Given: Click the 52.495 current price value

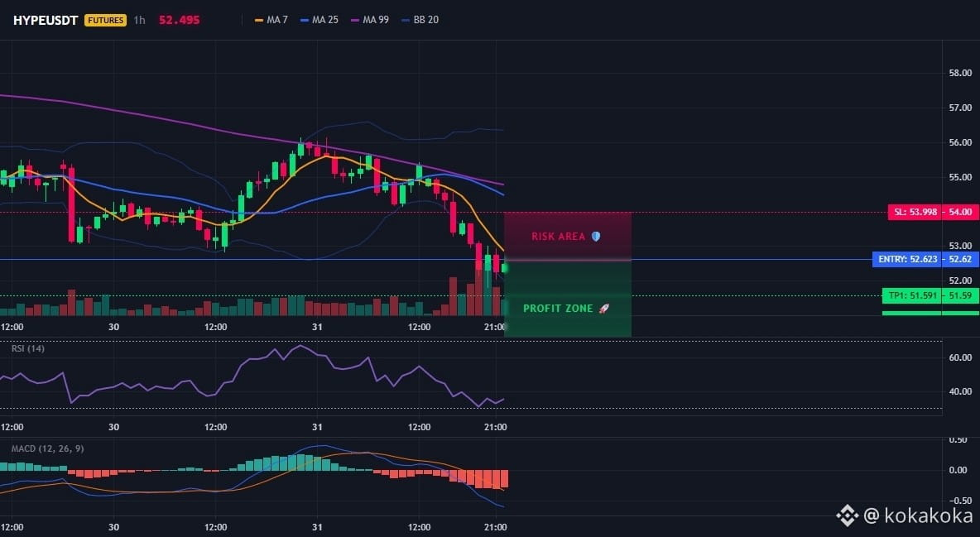Looking at the screenshot, I should click(x=180, y=20).
